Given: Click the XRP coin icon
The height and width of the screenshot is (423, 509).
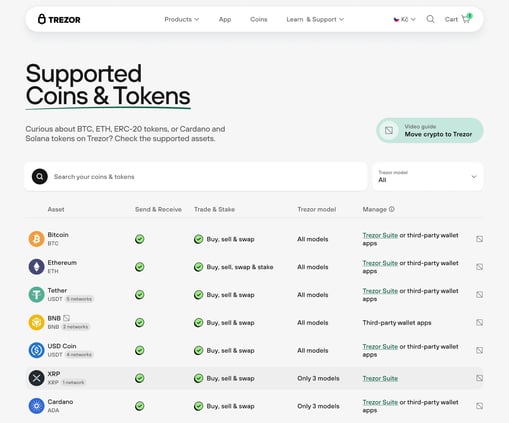Looking at the screenshot, I should pos(36,378).
